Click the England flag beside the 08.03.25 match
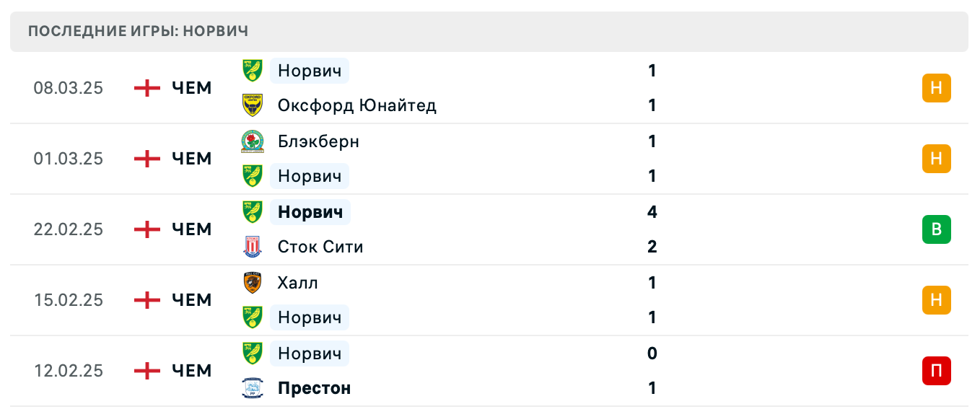Screen dimensions: 980x417 (x=146, y=87)
